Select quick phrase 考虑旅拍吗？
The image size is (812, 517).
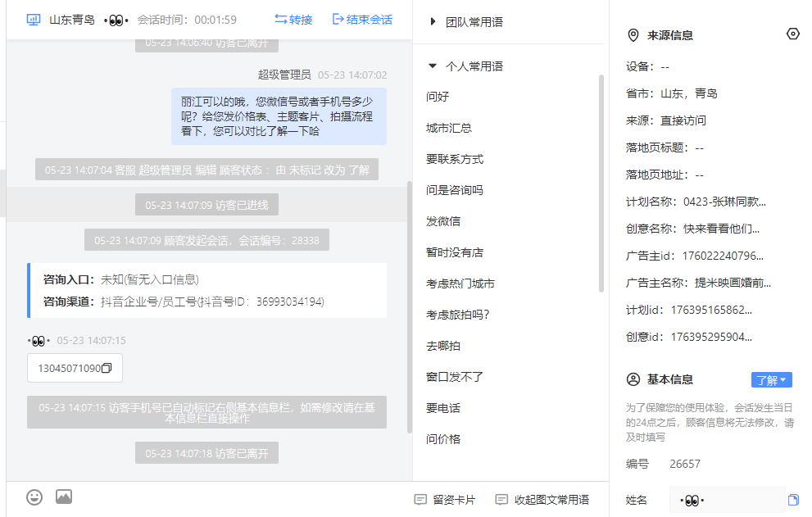pyautogui.click(x=458, y=315)
